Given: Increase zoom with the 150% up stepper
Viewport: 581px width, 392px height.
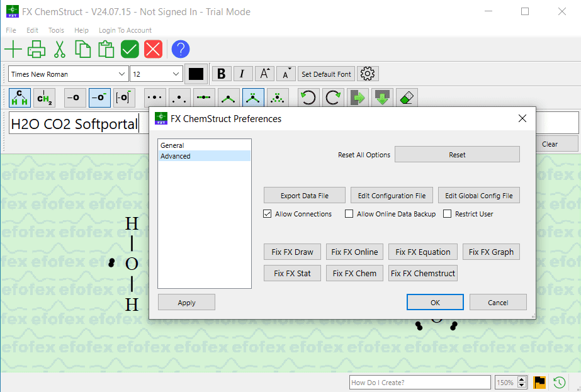Looking at the screenshot, I should tap(522, 379).
